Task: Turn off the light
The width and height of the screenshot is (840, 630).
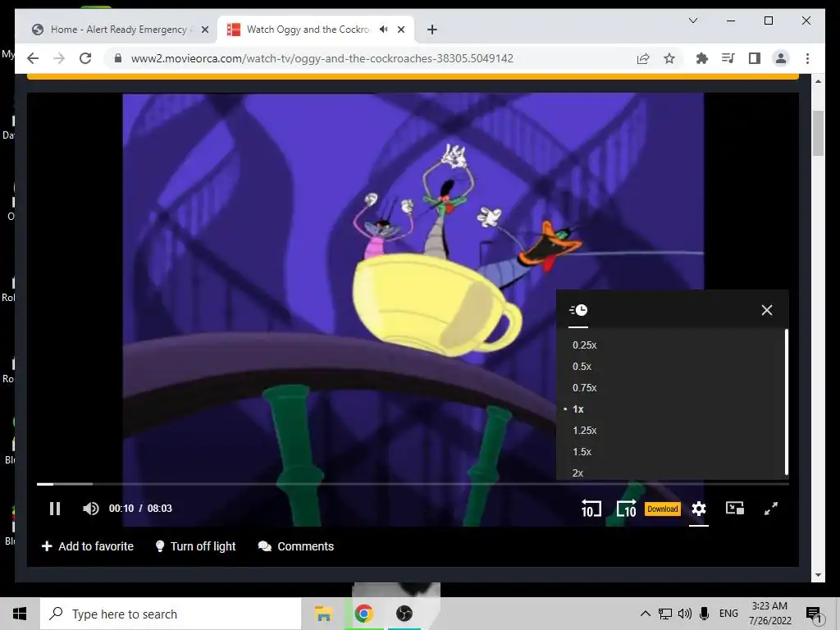Action: pos(195,546)
